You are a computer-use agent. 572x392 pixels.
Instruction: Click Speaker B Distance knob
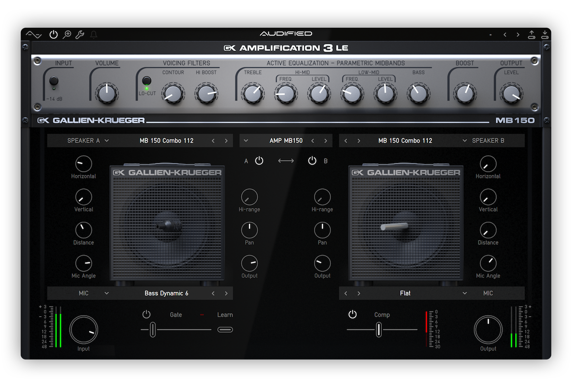coord(488,230)
